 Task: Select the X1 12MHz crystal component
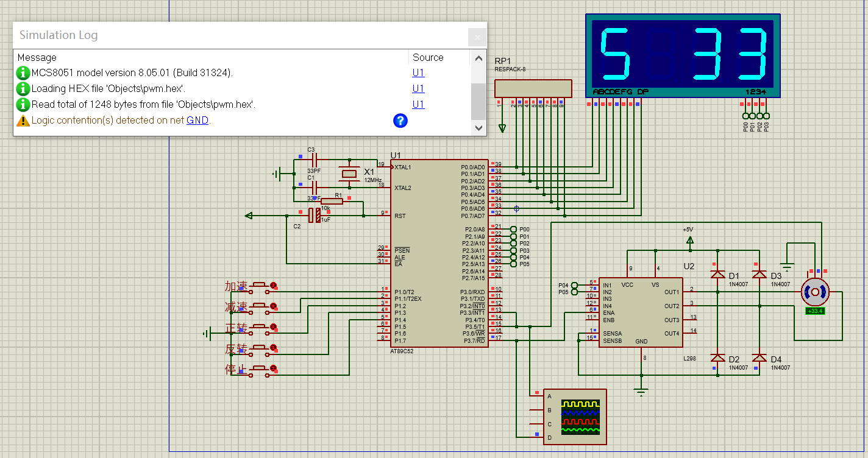pyautogui.click(x=349, y=174)
